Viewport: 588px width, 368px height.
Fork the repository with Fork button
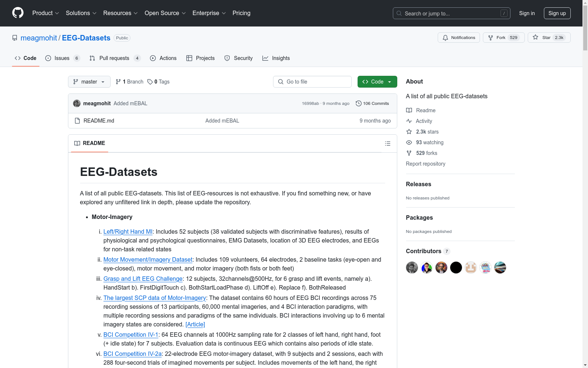(503, 38)
